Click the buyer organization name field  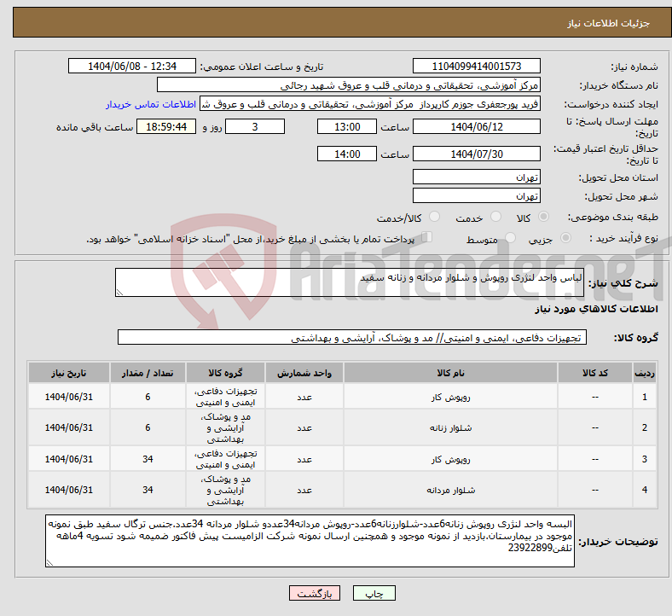pyautogui.click(x=349, y=84)
